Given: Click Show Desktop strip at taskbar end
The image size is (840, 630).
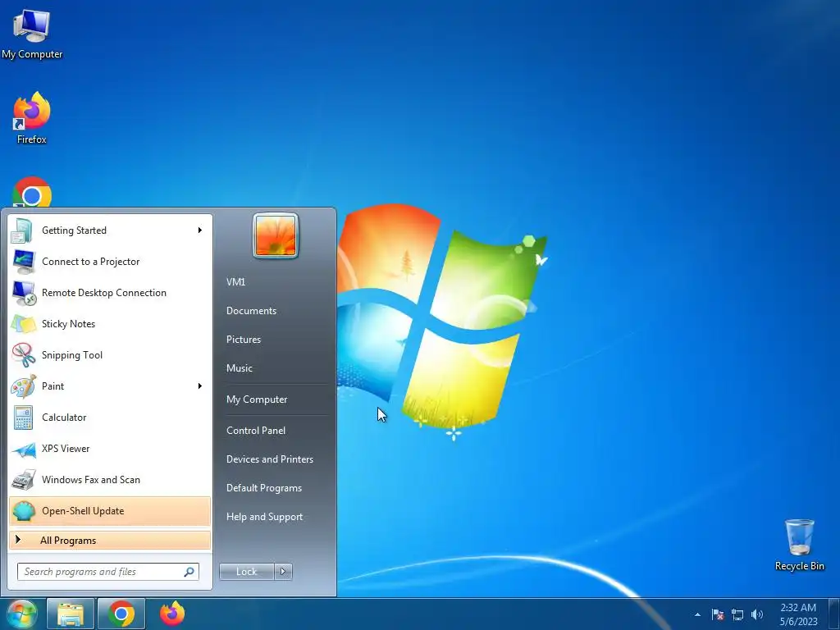Looking at the screenshot, I should 834,614.
